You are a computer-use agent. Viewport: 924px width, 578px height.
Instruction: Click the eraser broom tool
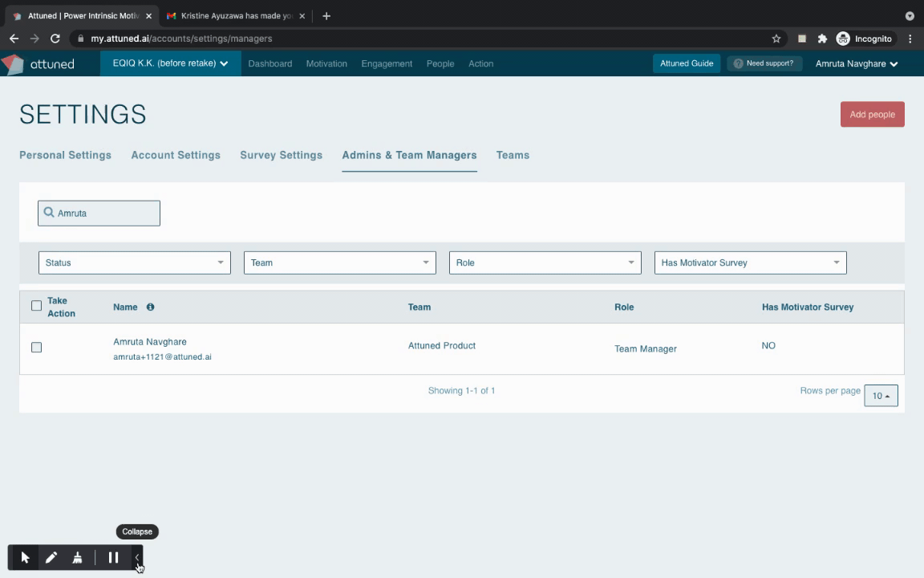coord(77,557)
